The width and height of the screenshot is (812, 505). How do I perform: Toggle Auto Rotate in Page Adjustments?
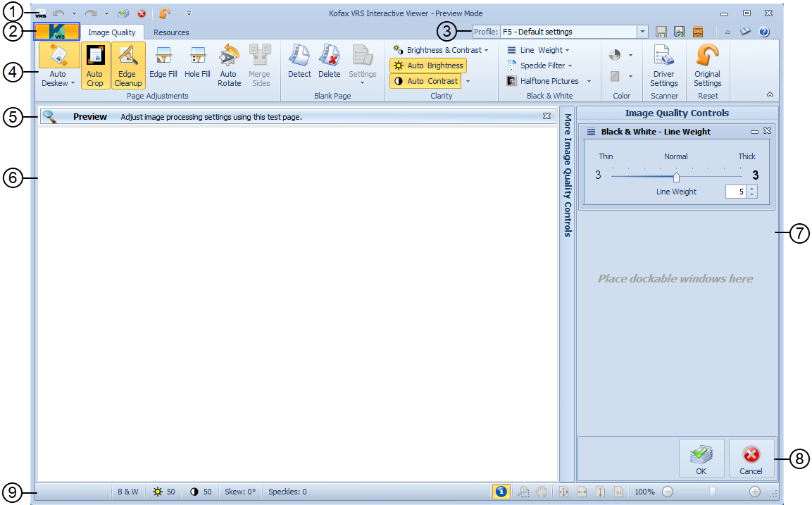[229, 66]
